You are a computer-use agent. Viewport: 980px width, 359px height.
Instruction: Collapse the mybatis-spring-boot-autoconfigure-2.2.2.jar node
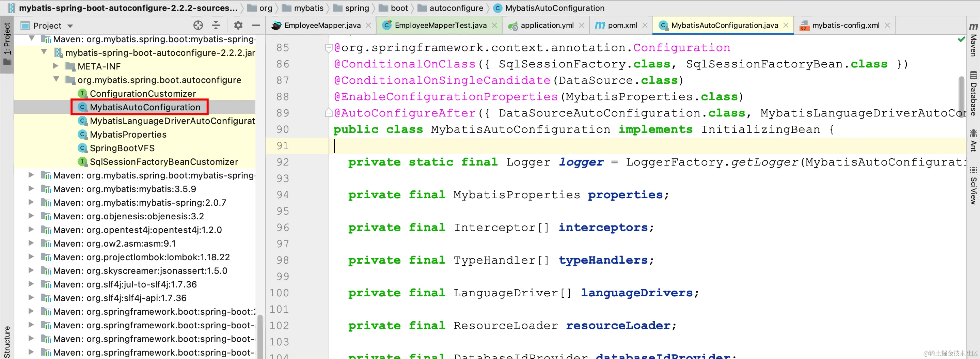point(44,52)
